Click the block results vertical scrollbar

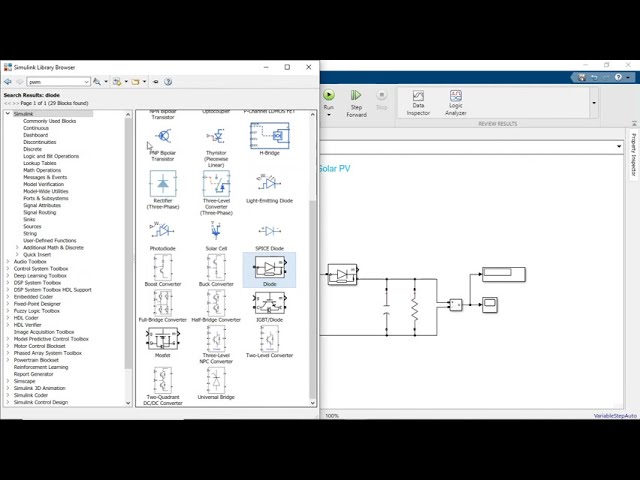pos(313,298)
